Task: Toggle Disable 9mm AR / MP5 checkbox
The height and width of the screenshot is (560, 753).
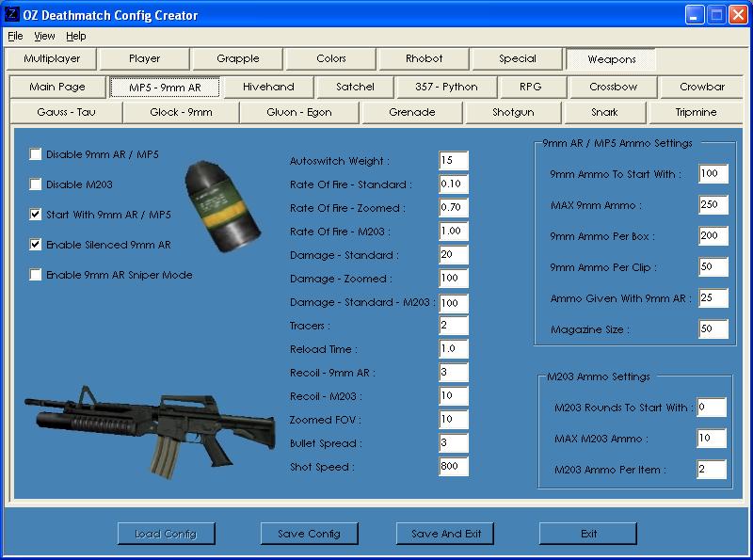Action: (x=35, y=154)
